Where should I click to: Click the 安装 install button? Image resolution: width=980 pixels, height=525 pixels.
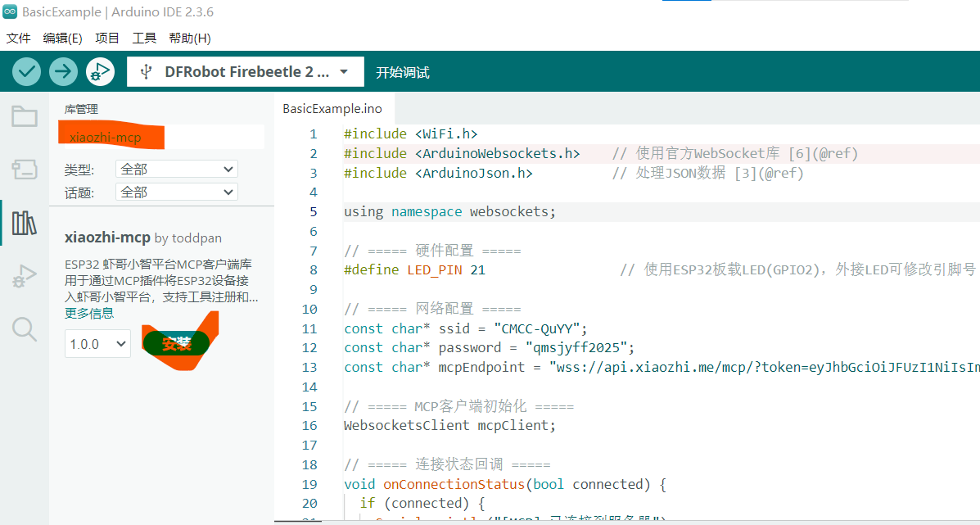(x=176, y=344)
